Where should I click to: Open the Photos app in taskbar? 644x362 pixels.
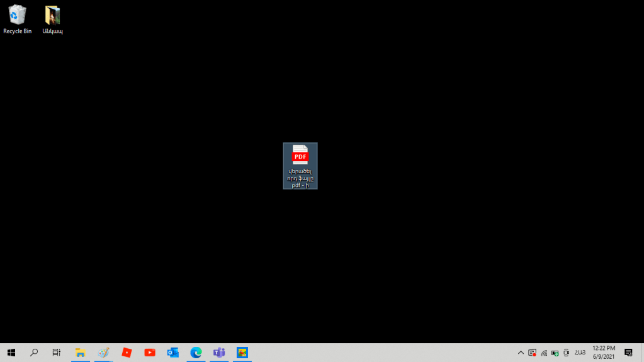(x=242, y=353)
